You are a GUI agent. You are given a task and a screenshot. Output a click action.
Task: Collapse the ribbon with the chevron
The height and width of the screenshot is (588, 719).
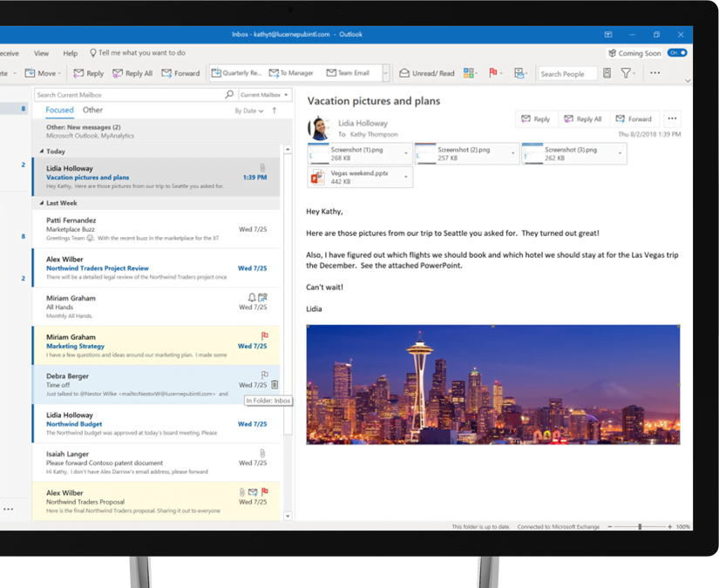coord(688,81)
